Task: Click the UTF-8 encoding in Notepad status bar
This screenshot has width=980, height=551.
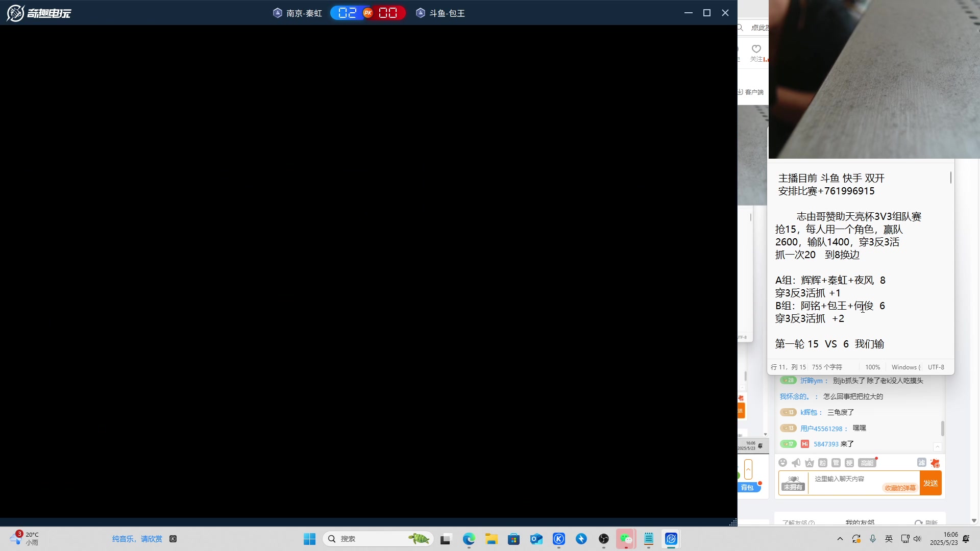Action: pos(936,367)
